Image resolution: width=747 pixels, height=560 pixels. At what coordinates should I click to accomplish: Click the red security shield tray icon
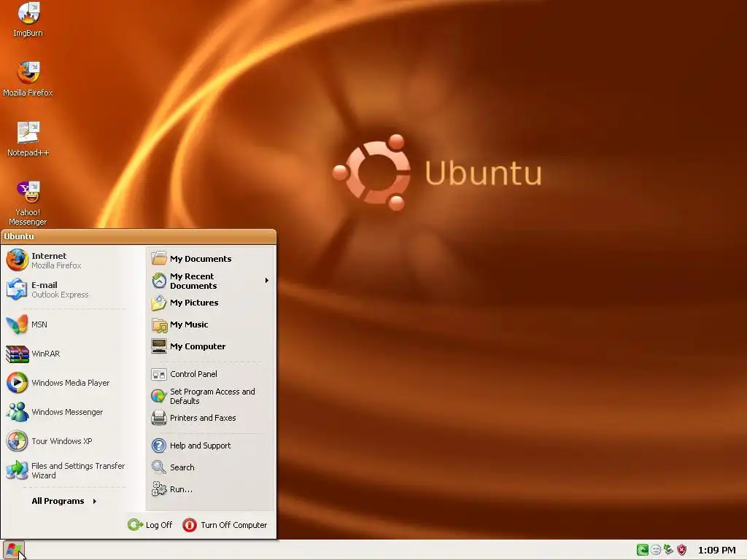[682, 550]
